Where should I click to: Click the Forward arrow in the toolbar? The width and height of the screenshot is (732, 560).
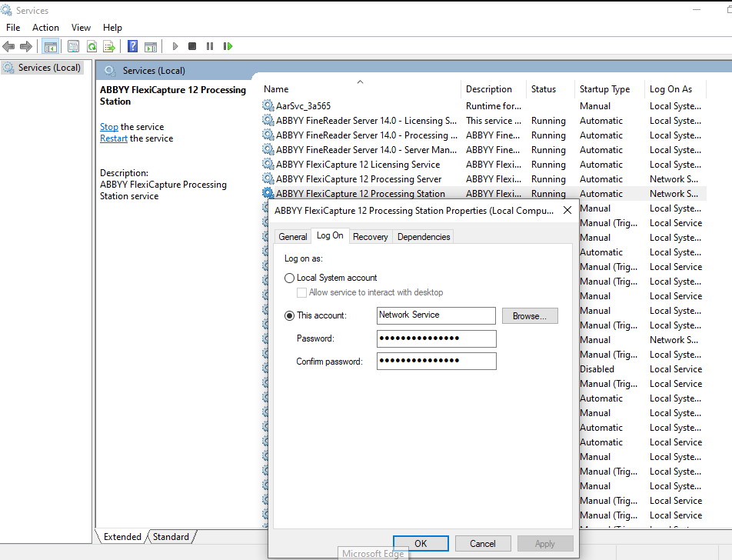coord(26,46)
